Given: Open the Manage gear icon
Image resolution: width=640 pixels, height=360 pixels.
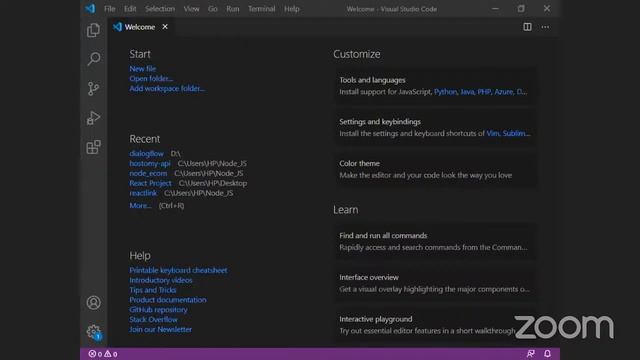Looking at the screenshot, I should pyautogui.click(x=93, y=332).
